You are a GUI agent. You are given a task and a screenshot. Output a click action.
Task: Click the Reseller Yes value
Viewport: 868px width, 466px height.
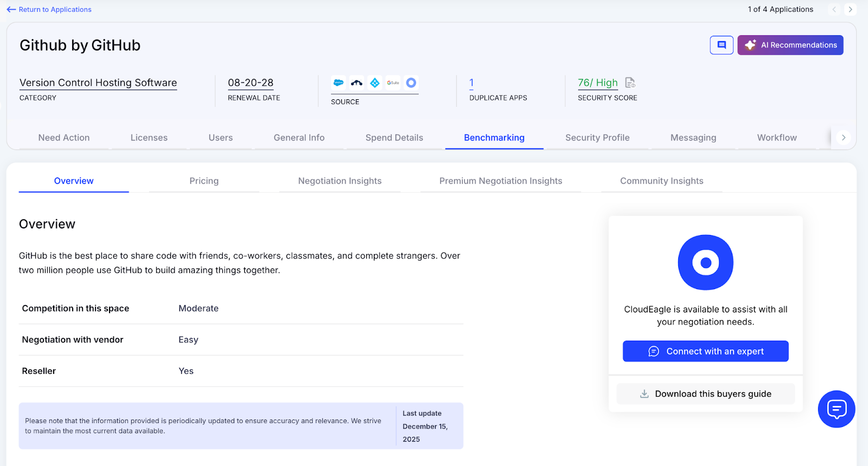(186, 371)
